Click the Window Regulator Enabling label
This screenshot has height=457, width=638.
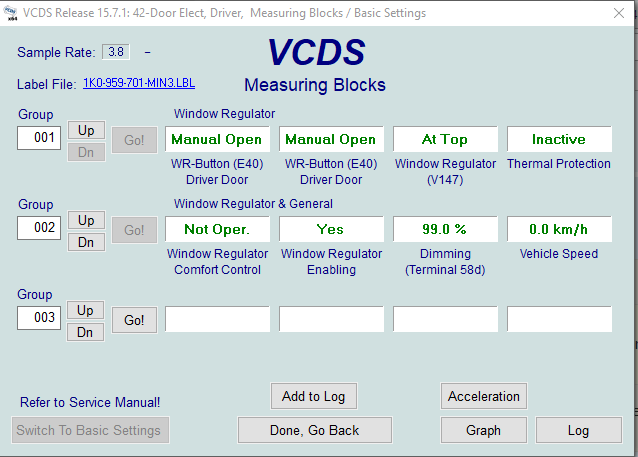(331, 262)
